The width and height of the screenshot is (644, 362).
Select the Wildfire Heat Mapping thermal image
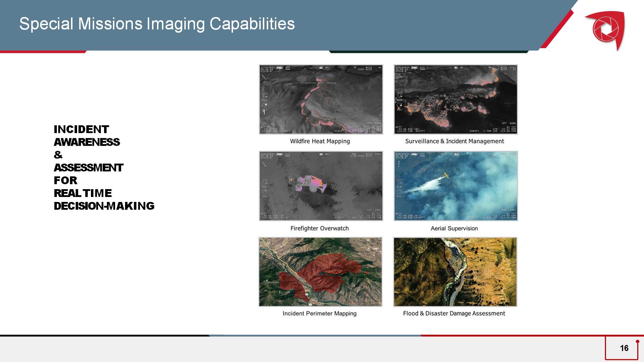pos(321,99)
